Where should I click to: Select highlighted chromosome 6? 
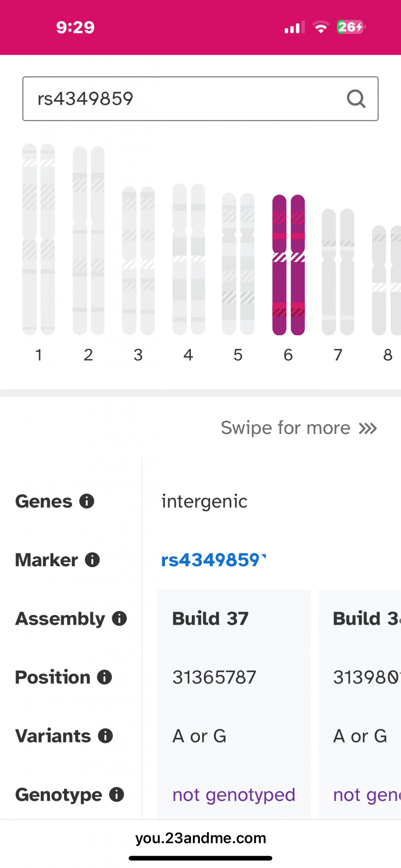289,265
